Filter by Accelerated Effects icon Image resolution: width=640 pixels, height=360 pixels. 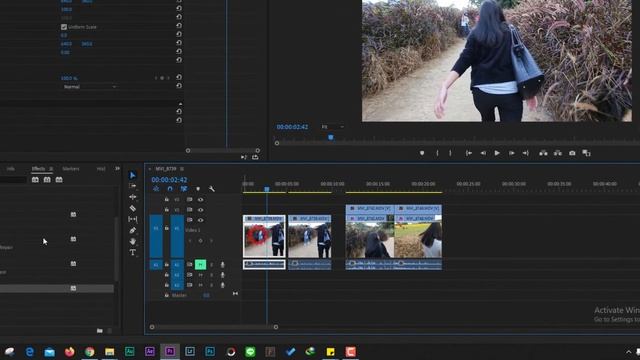pyautogui.click(x=35, y=180)
